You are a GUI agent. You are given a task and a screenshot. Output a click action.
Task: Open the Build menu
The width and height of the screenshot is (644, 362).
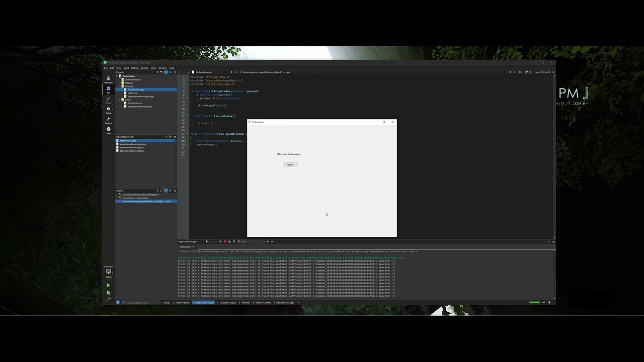tap(126, 68)
